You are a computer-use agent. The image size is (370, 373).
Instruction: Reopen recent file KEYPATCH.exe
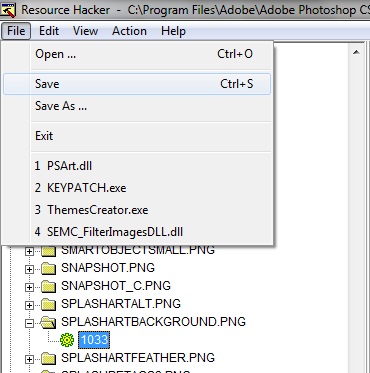pyautogui.click(x=137, y=188)
